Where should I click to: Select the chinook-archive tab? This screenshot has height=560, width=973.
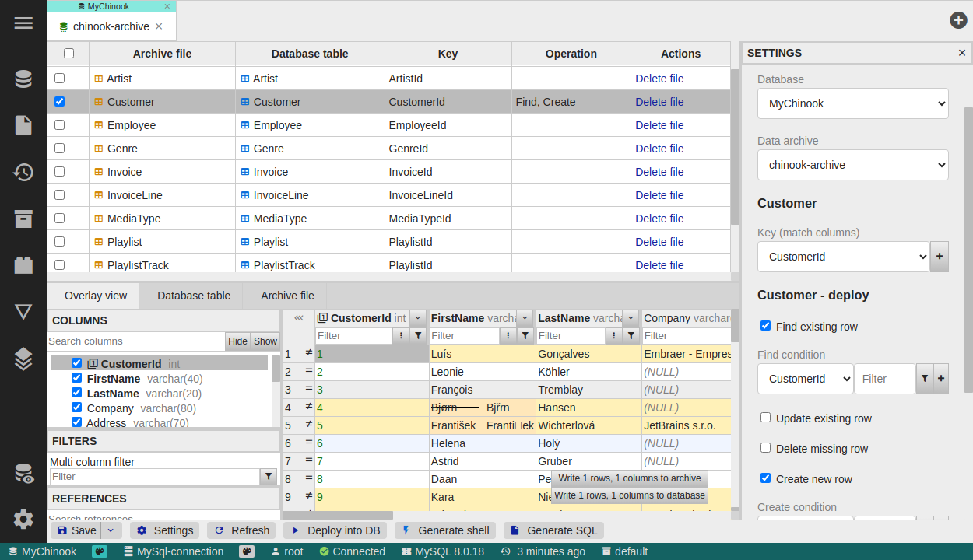(111, 26)
